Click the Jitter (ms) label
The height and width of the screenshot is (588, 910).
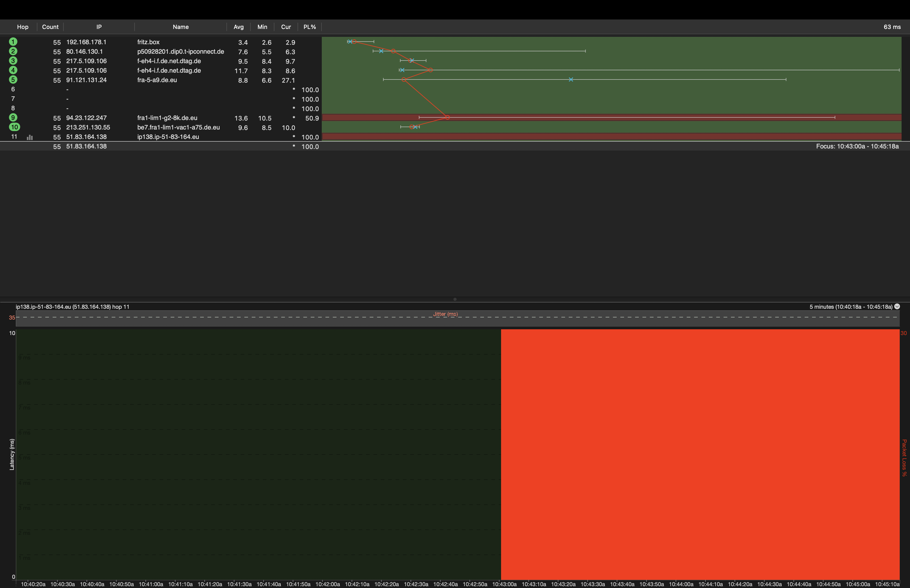pos(445,314)
